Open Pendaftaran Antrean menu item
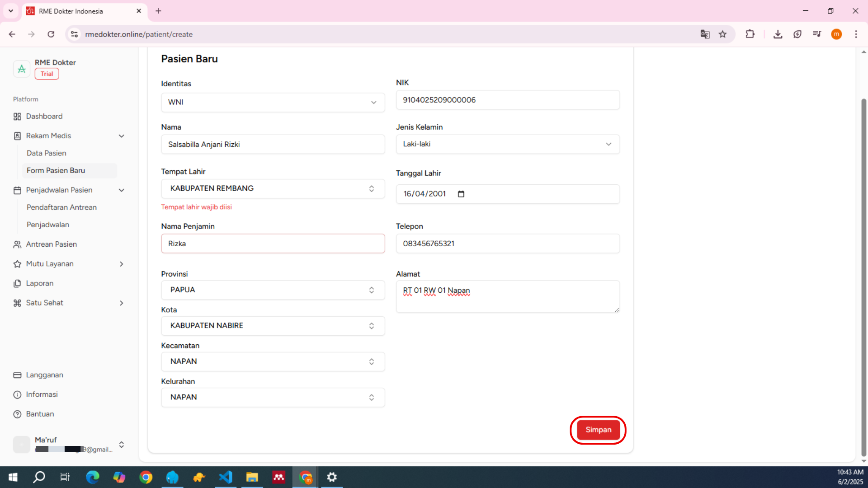 coord(61,207)
